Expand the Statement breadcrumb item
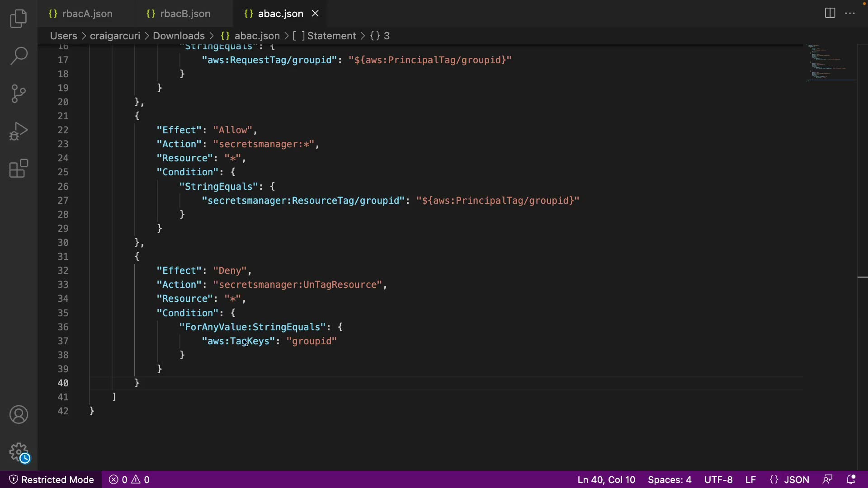This screenshot has width=868, height=488. pyautogui.click(x=331, y=36)
